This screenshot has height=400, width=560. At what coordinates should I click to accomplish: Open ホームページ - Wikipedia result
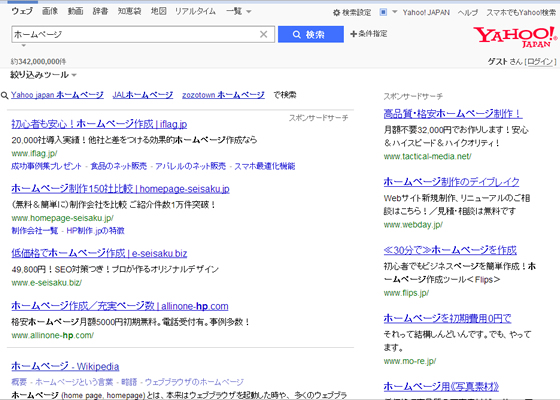pyautogui.click(x=65, y=366)
